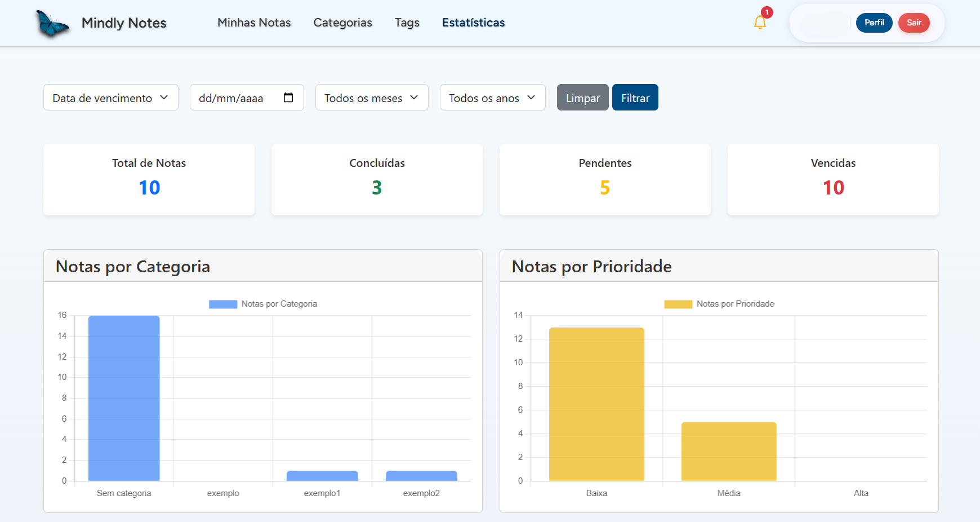Open the Data de vencimento dropdown
Screen dimensions: 980x522
point(111,98)
